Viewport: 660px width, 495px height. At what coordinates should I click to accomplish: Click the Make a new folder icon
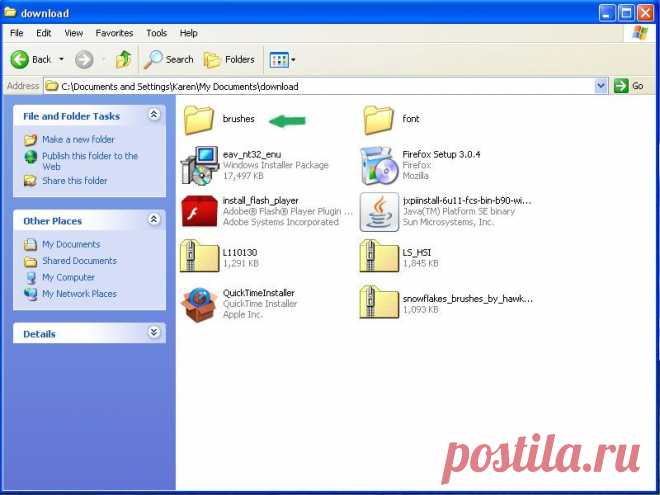(x=30, y=139)
